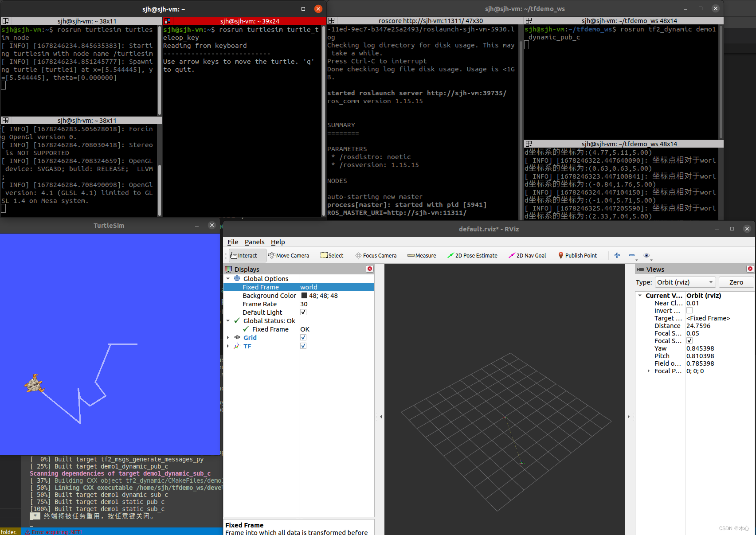Edit the Distance value 24.7596
This screenshot has height=535, width=756.
698,325
